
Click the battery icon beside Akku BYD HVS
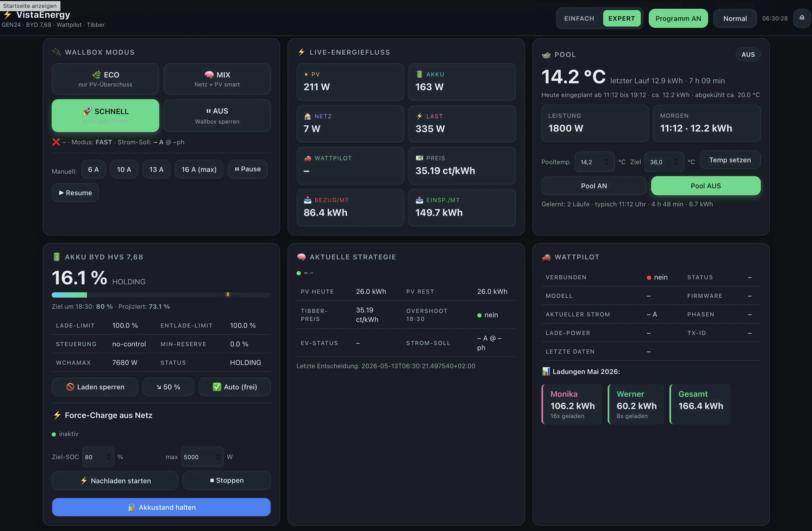[57, 257]
